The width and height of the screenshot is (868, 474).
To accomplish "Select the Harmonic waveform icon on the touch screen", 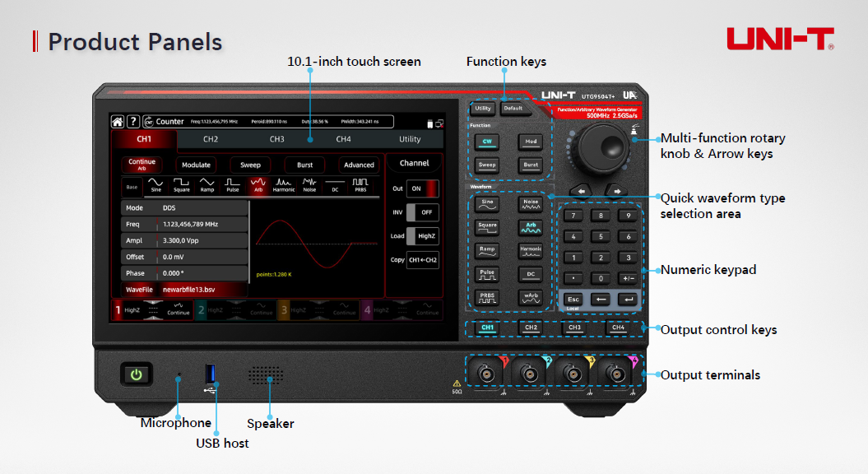I will (283, 185).
